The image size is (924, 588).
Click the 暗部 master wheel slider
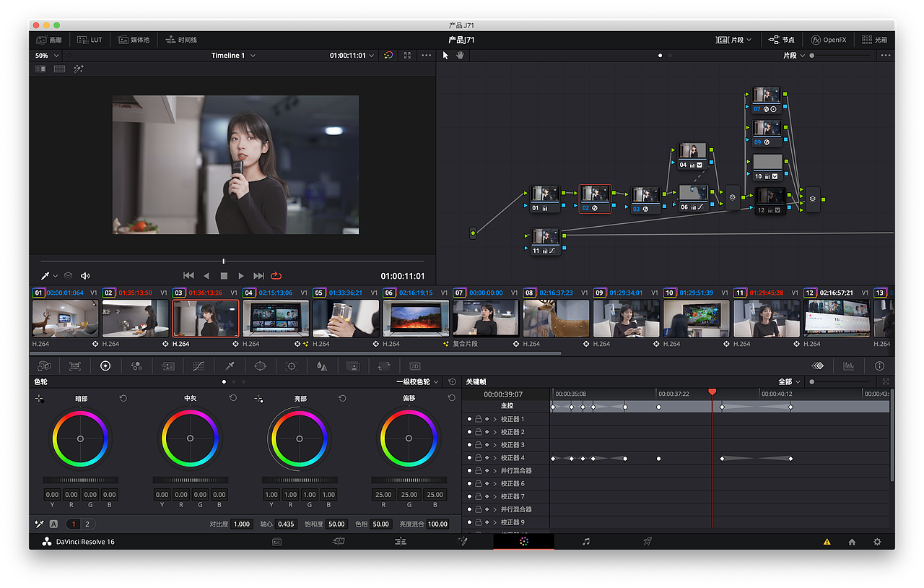click(x=80, y=480)
